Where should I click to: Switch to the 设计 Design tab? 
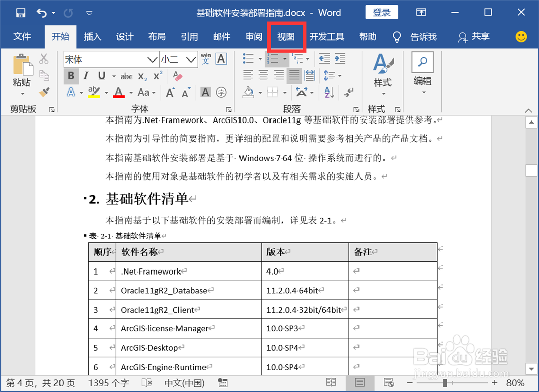[125, 36]
